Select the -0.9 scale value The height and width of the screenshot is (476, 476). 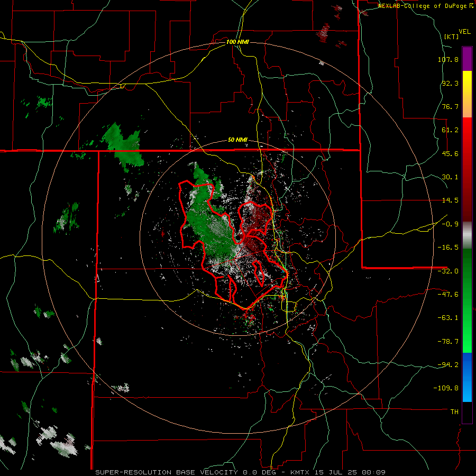[x=450, y=224]
